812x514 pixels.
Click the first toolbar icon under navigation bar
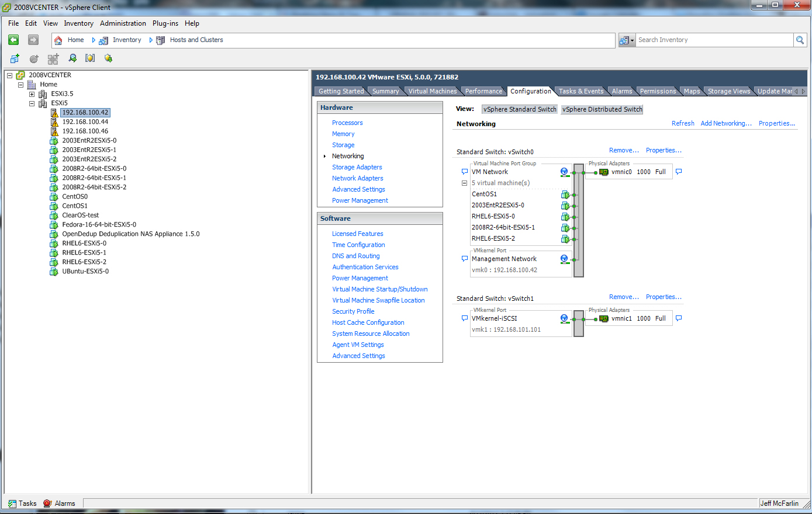[15, 58]
